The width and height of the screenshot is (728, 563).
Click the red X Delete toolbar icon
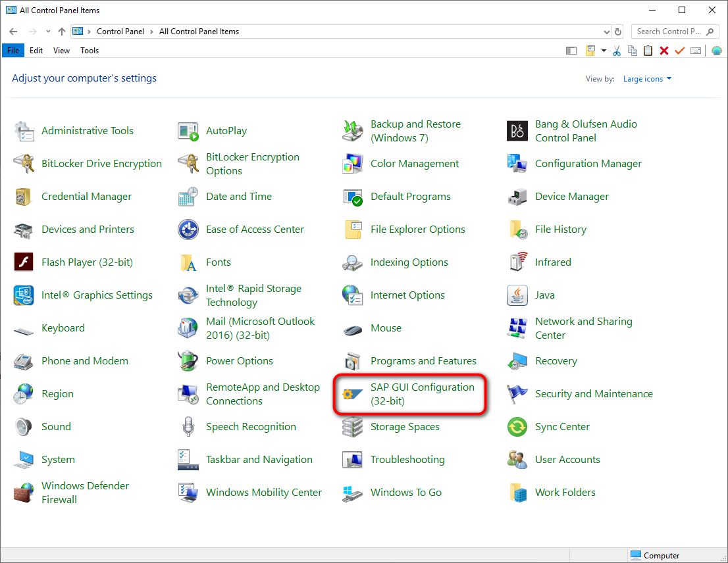(x=664, y=51)
